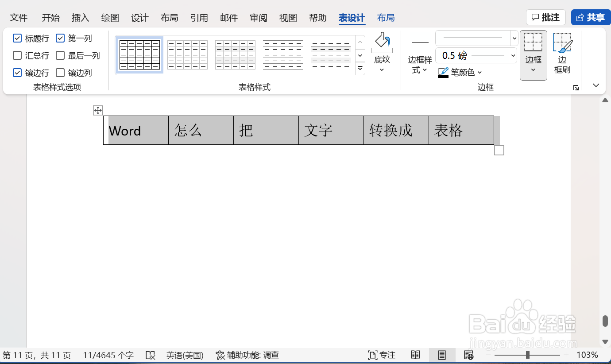
Task: Click the word count 11/4645 个字
Action: click(x=108, y=355)
